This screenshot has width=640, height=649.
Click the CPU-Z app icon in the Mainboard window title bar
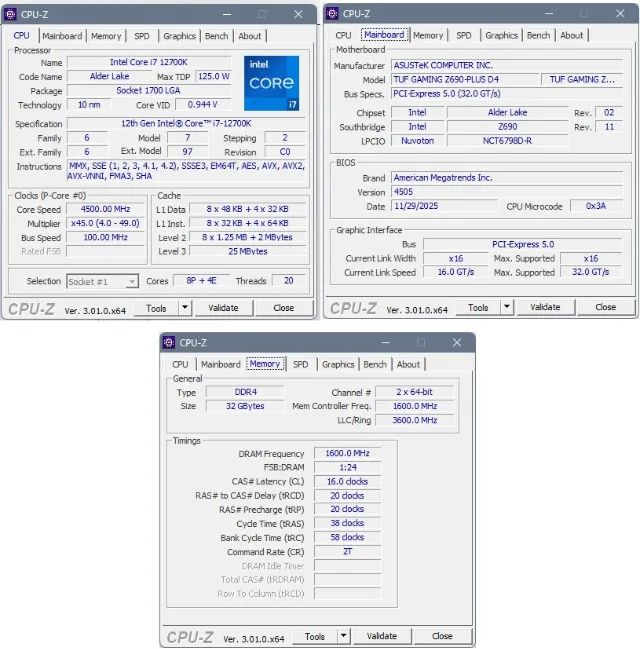click(332, 14)
